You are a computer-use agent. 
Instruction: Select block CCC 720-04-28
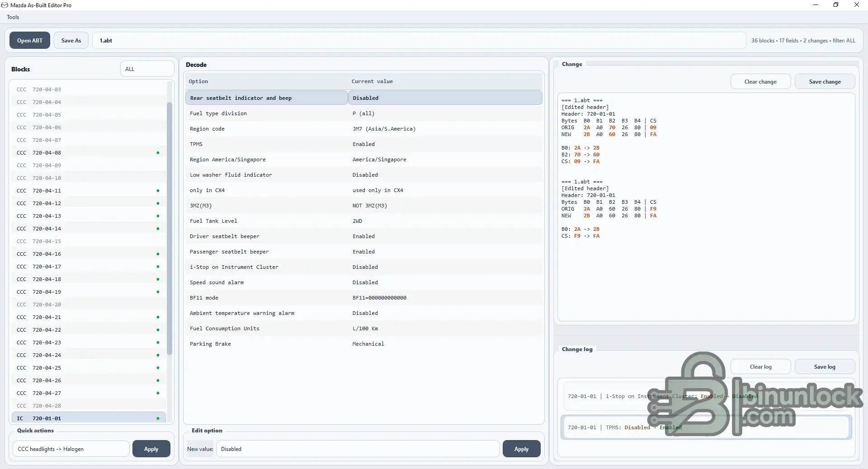pyautogui.click(x=88, y=406)
